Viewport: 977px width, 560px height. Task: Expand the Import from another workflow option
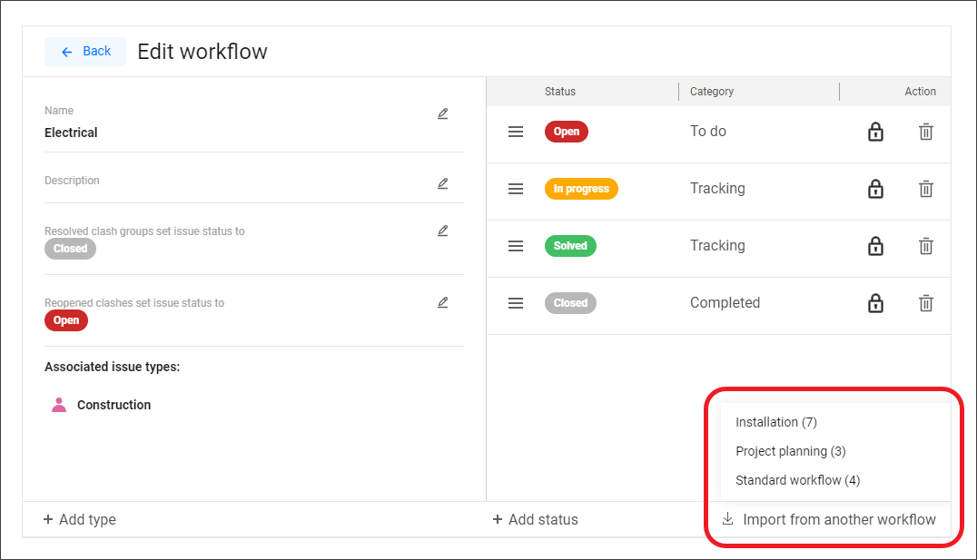pyautogui.click(x=839, y=519)
